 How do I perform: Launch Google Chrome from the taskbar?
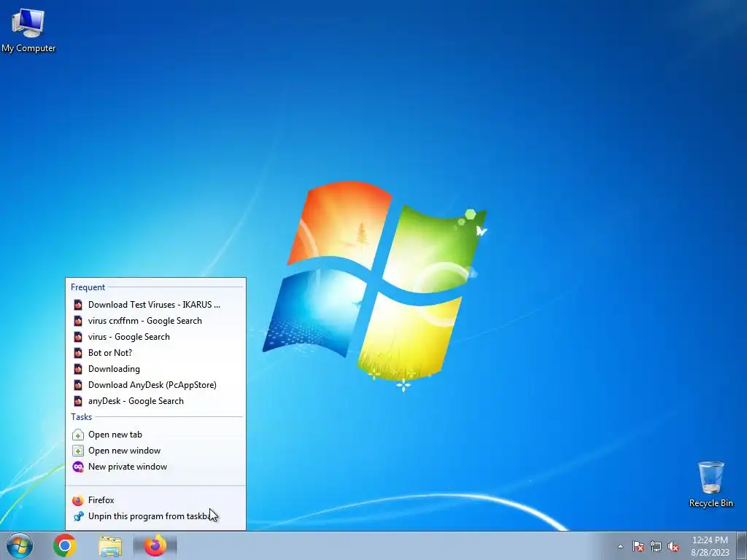click(x=65, y=545)
